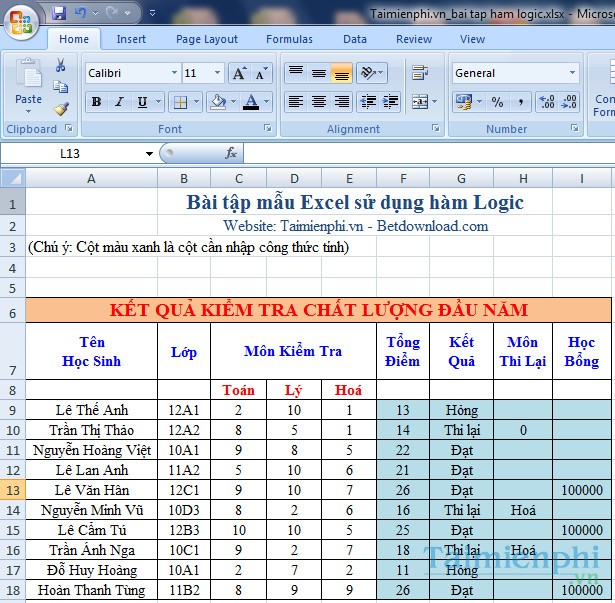Open the Font dialog launcher
The height and width of the screenshot is (603, 615).
tap(268, 128)
